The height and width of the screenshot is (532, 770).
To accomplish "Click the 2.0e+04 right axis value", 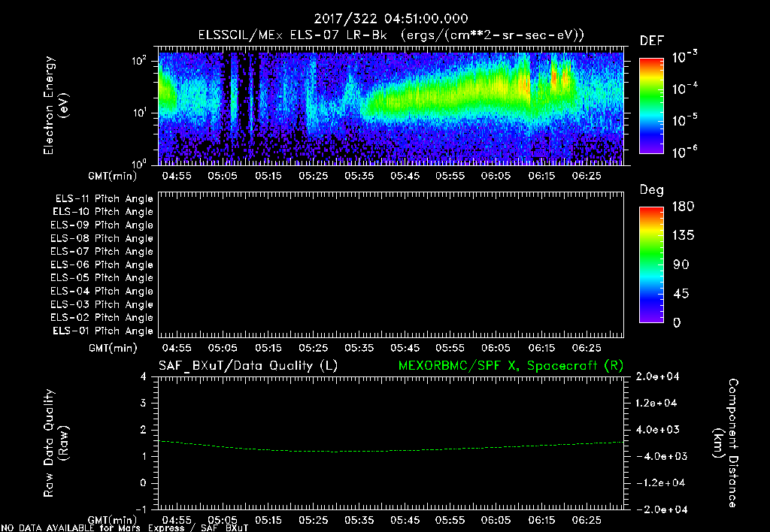I will [656, 376].
